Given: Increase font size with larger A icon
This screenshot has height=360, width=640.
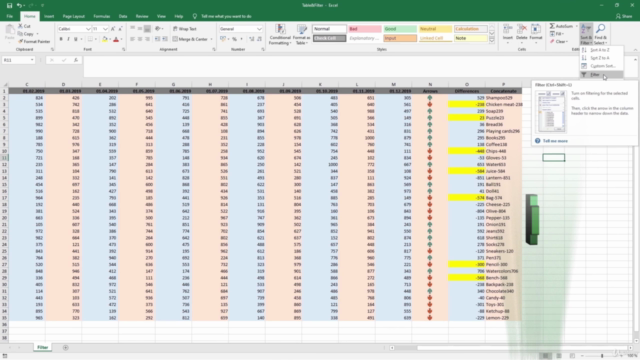Looking at the screenshot, I should click(113, 29).
